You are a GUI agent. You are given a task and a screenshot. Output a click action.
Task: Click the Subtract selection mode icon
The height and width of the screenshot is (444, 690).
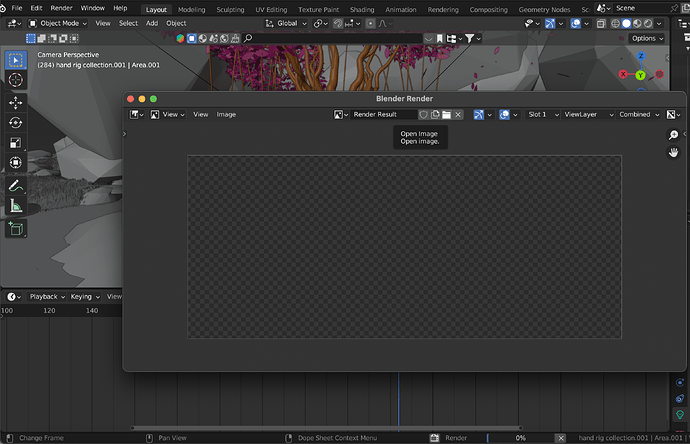52,39
